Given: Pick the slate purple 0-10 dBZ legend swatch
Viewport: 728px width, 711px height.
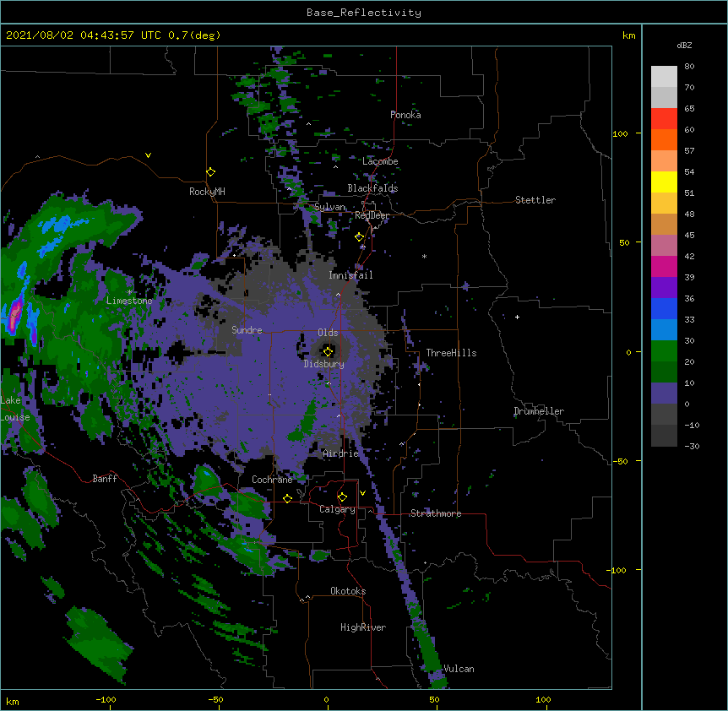Looking at the screenshot, I should point(664,393).
